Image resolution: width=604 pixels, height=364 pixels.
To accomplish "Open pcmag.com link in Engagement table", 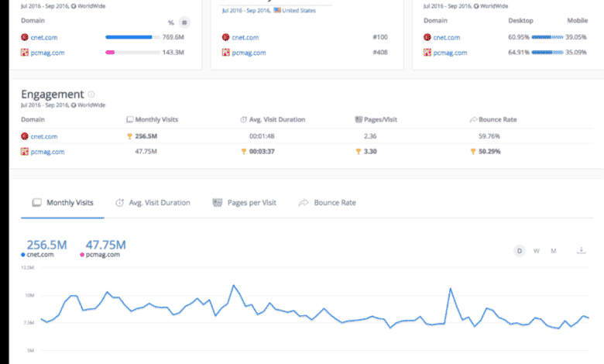I will (47, 152).
